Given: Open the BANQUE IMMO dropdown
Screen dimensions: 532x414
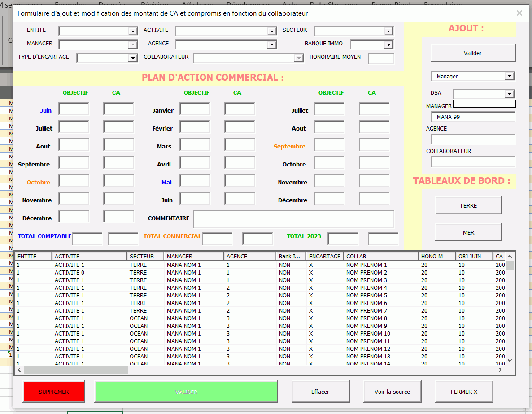Looking at the screenshot, I should [x=388, y=45].
